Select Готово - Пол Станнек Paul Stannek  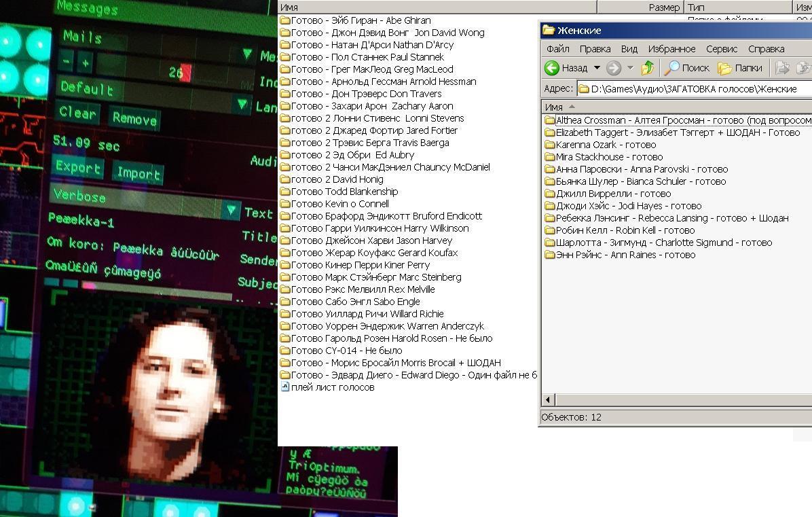367,57
